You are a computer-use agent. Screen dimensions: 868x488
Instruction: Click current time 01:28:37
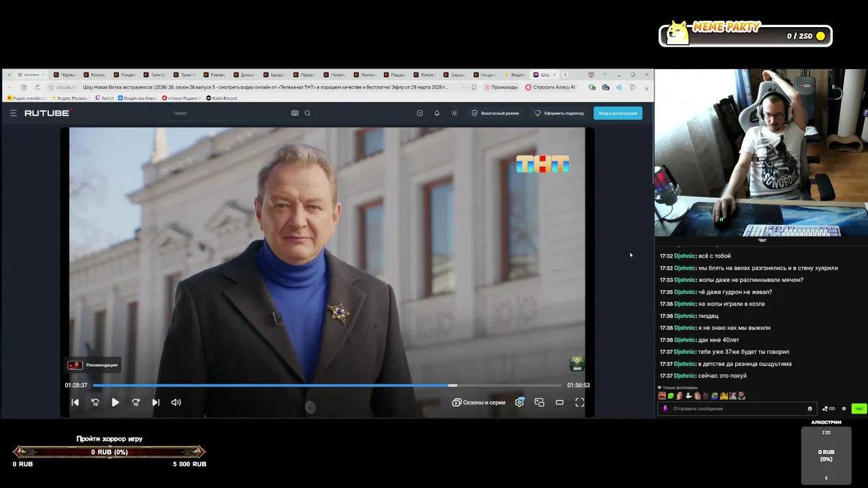click(76, 385)
